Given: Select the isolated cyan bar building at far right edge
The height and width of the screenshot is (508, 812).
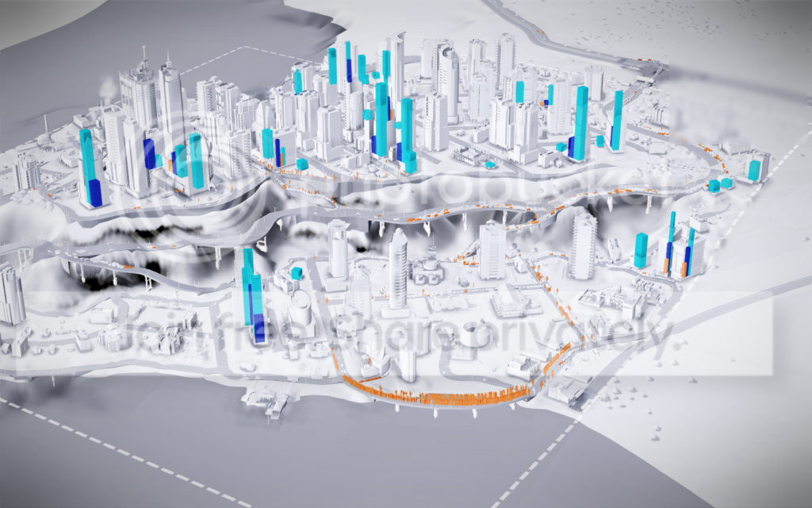Looking at the screenshot, I should [754, 170].
